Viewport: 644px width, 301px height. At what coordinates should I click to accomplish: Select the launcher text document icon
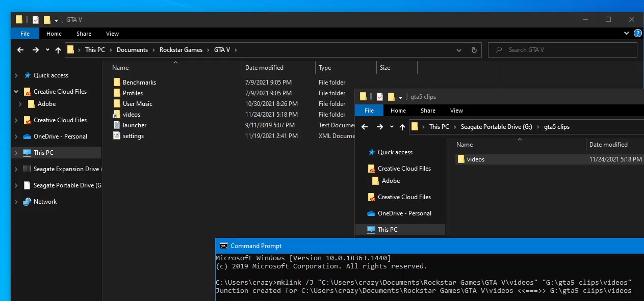[117, 125]
